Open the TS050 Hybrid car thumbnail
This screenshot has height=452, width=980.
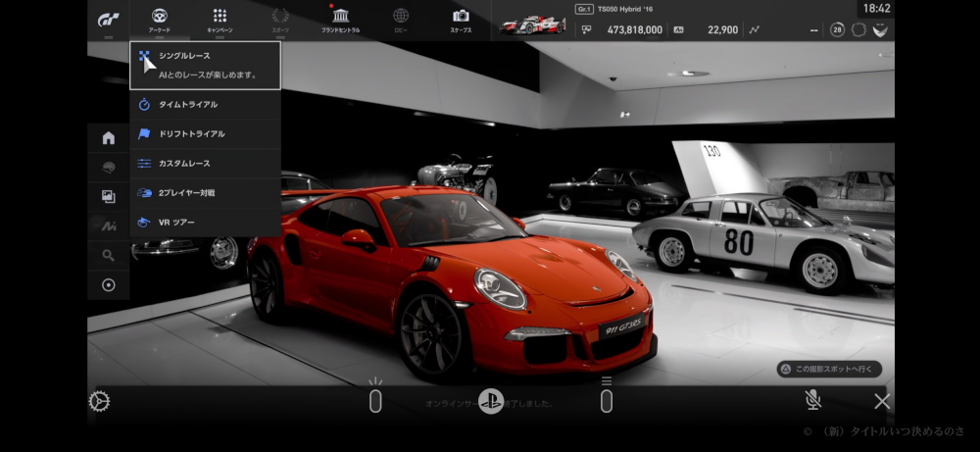coord(532,25)
